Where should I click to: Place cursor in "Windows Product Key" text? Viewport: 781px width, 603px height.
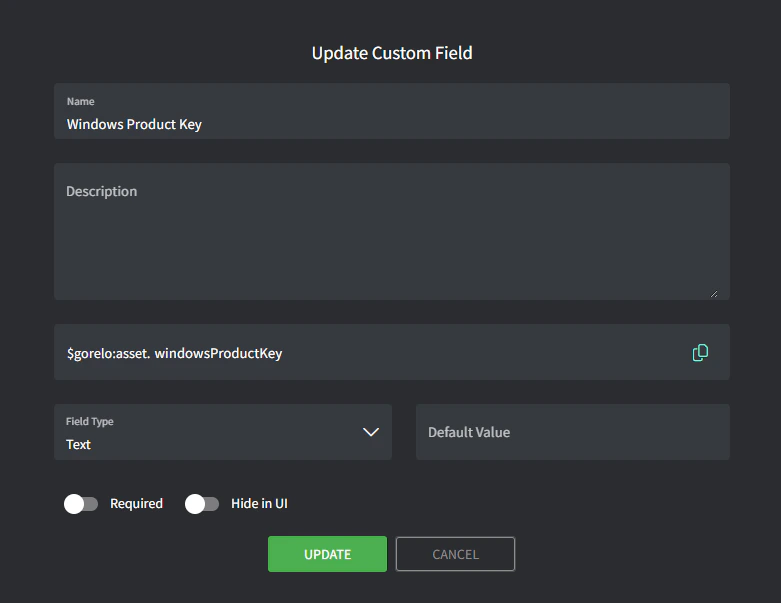(134, 125)
